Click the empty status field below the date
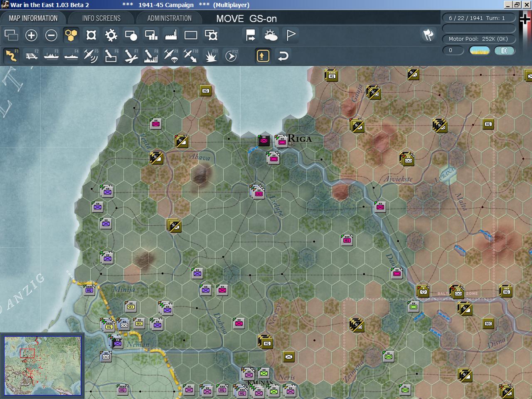Image resolution: width=532 pixels, height=399 pixels. pos(478,28)
